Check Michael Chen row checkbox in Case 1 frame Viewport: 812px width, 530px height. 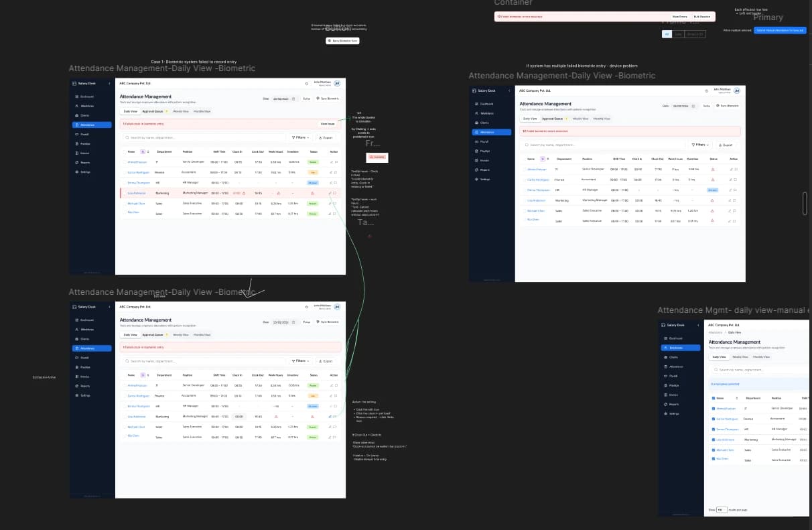coord(123,203)
